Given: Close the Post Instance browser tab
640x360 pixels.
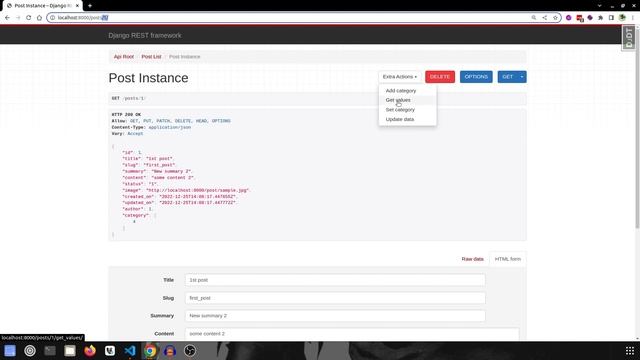Looking at the screenshot, I should point(77,6).
